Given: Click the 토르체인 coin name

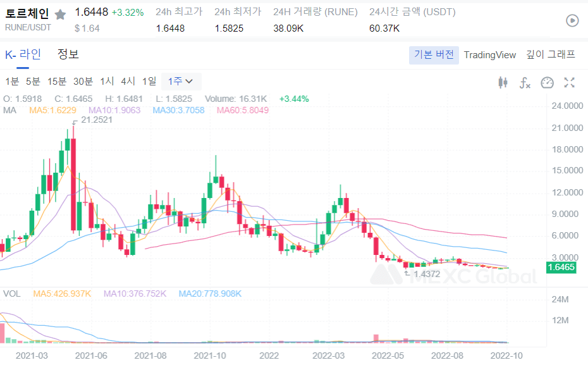Looking at the screenshot, I should [x=27, y=13].
